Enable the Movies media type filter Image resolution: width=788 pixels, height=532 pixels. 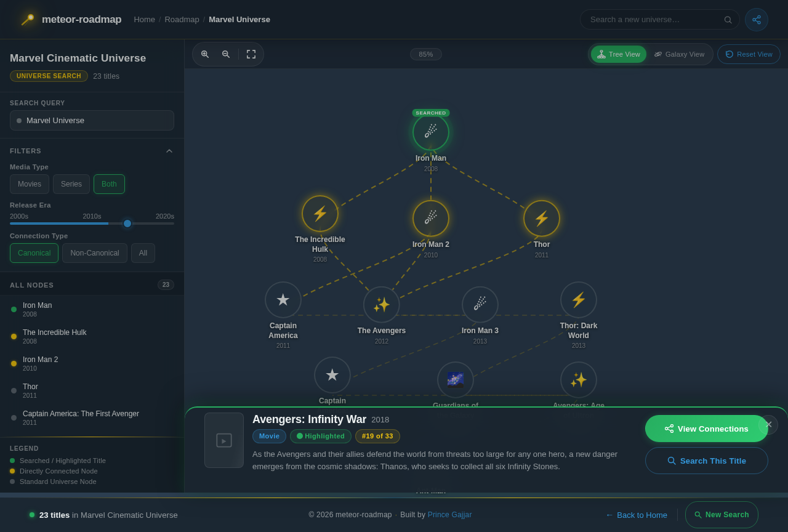29,183
